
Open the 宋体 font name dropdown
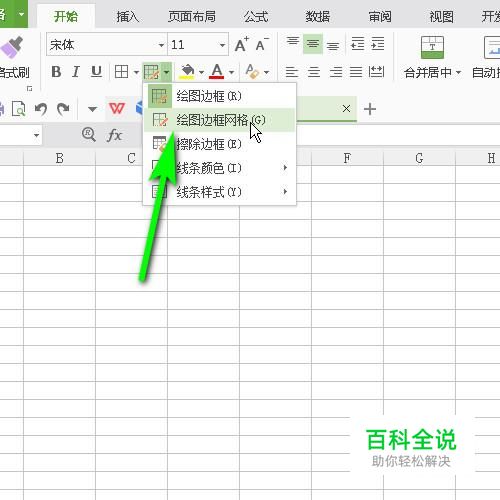coord(161,45)
